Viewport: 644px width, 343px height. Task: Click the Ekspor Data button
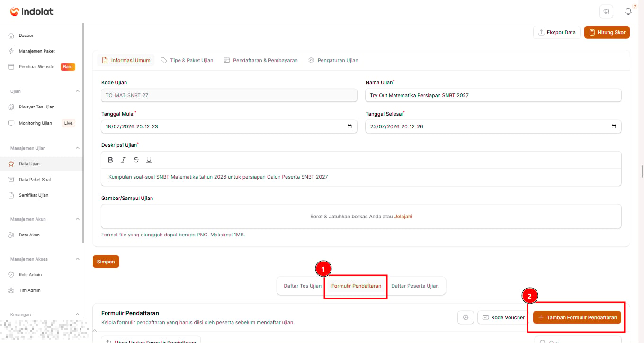(557, 32)
